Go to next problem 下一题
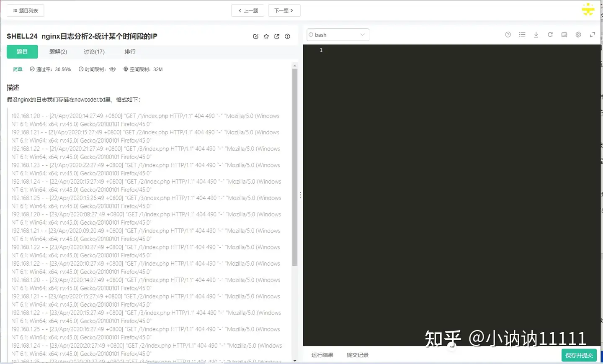The image size is (603, 364). point(284,10)
